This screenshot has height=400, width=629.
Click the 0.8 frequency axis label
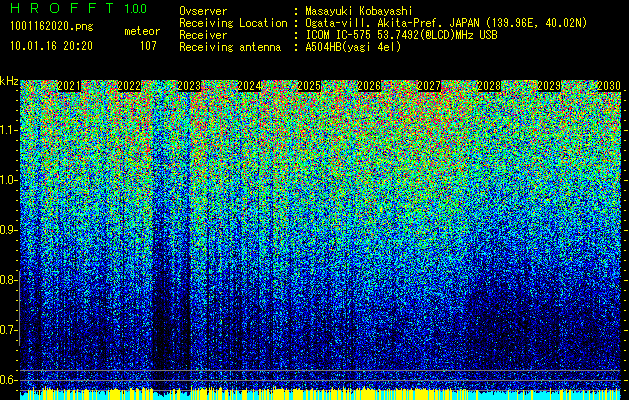[x=9, y=280]
